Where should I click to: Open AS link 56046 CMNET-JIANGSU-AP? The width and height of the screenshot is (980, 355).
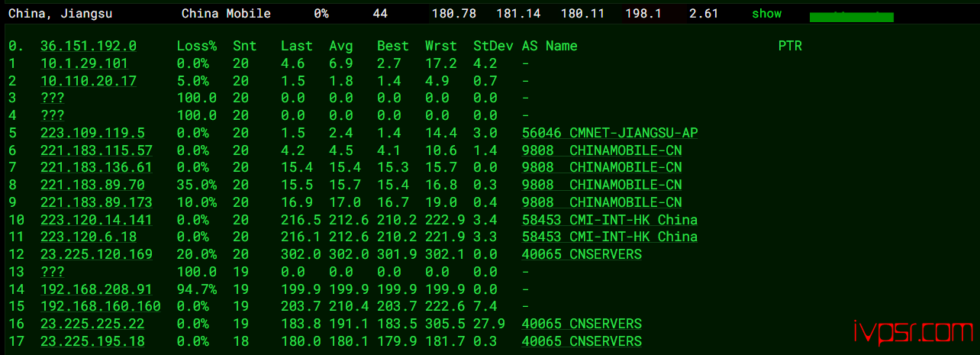(610, 133)
